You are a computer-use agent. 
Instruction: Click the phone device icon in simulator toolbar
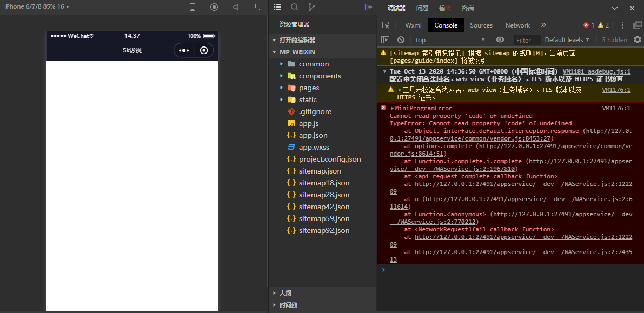pyautogui.click(x=192, y=7)
